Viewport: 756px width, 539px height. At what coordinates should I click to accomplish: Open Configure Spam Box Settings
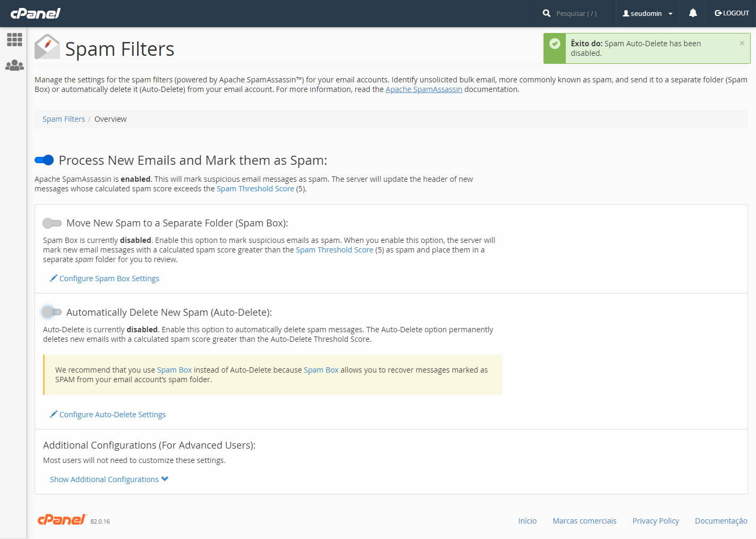tap(105, 279)
